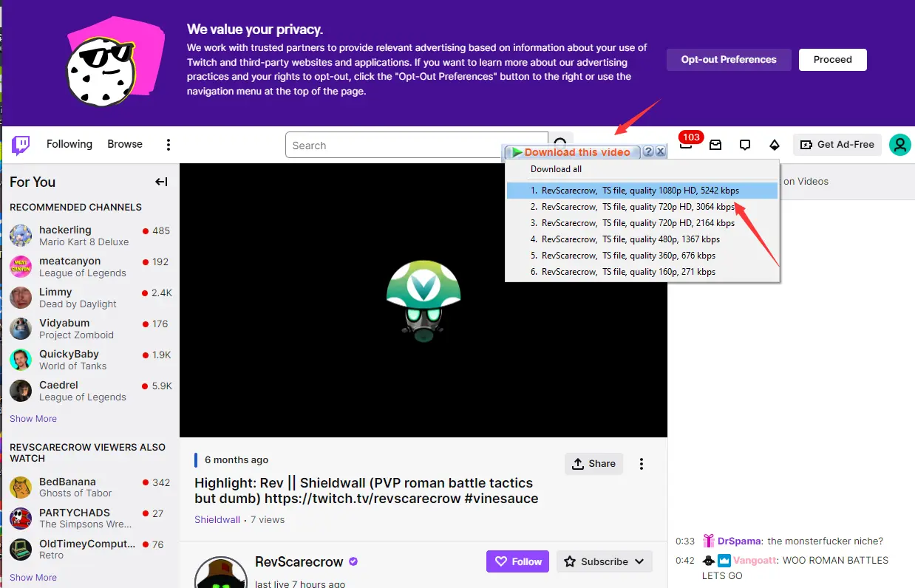The height and width of the screenshot is (588, 915).
Task: Open the Browse tab
Action: pyautogui.click(x=123, y=144)
